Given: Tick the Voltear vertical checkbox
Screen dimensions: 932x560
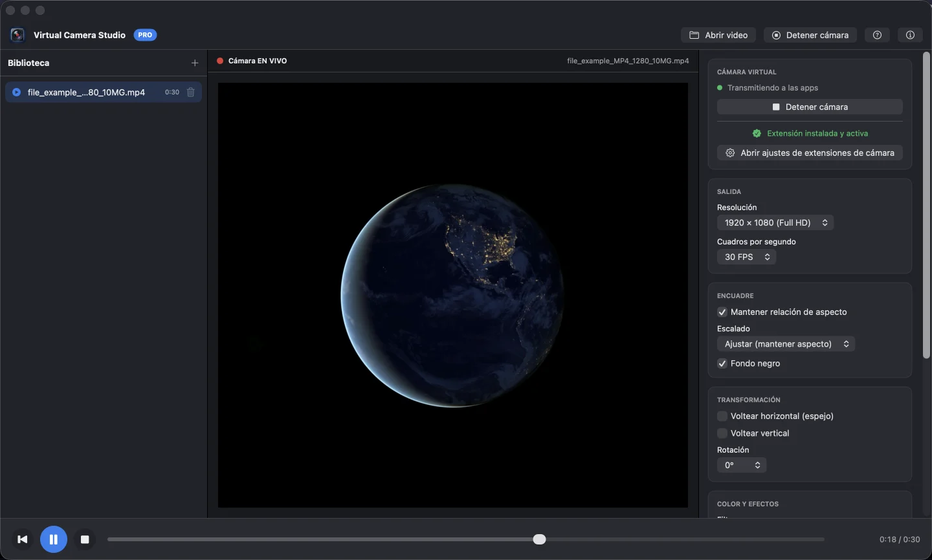Looking at the screenshot, I should click(x=722, y=433).
